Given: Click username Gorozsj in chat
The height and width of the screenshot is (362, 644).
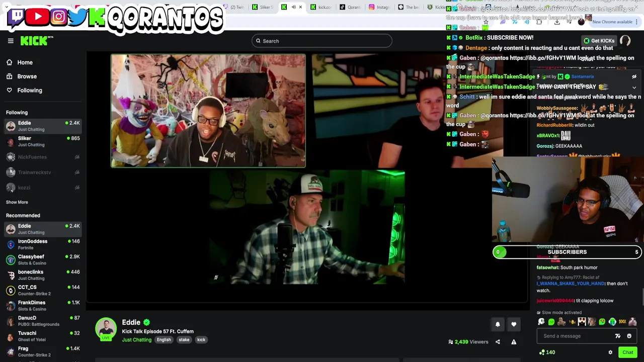Looking at the screenshot, I should click(x=545, y=146).
